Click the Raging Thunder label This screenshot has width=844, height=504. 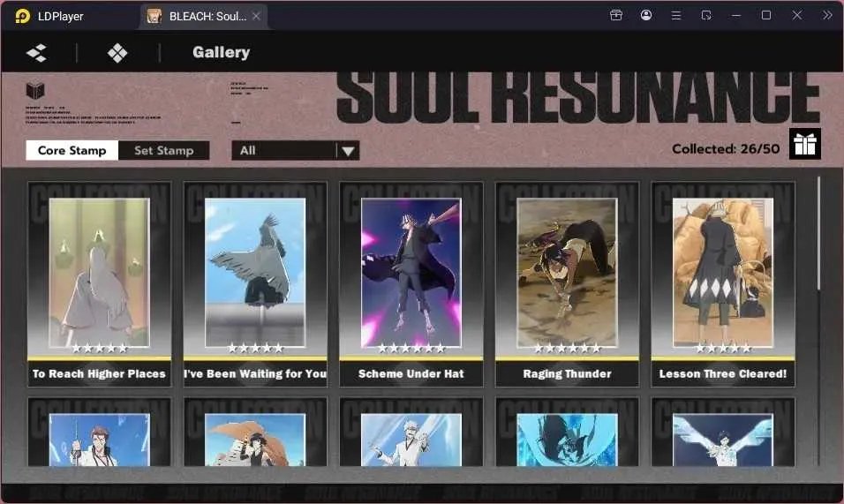point(567,374)
